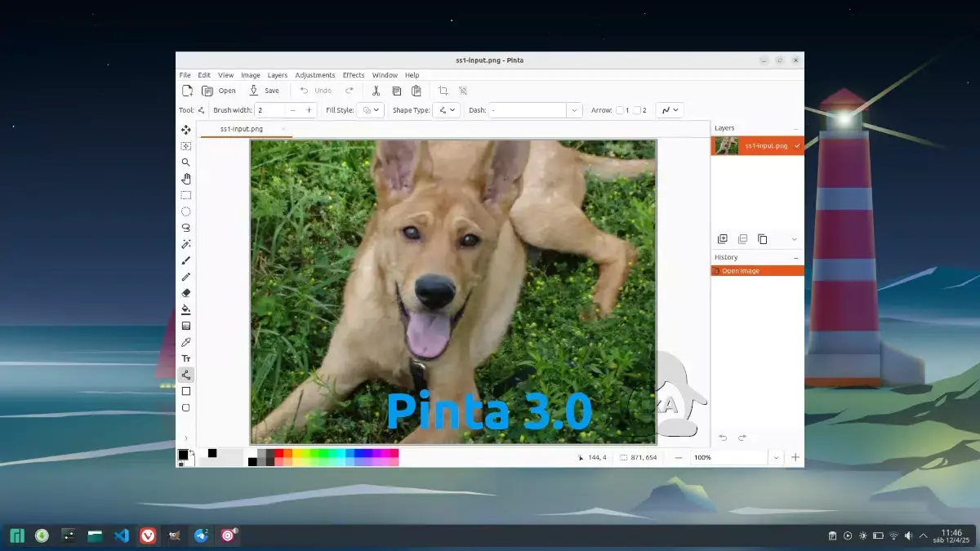The width and height of the screenshot is (980, 551).
Task: Pick the Ellipse Select tool
Action: point(186,211)
